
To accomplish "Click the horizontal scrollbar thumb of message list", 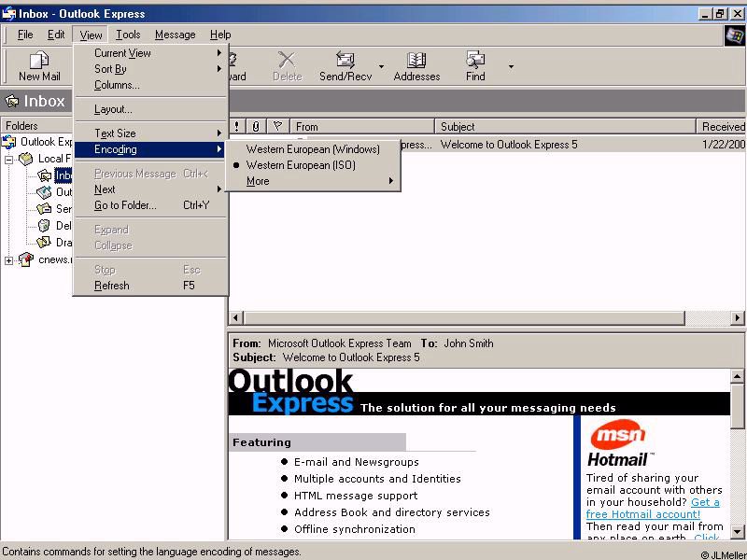I will (x=464, y=317).
